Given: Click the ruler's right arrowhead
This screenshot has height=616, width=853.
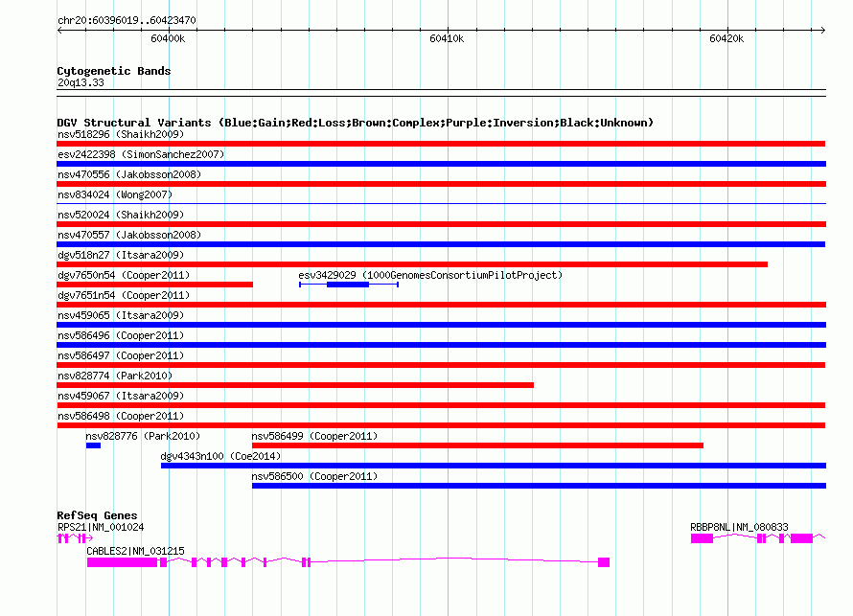Looking at the screenshot, I should (x=823, y=30).
